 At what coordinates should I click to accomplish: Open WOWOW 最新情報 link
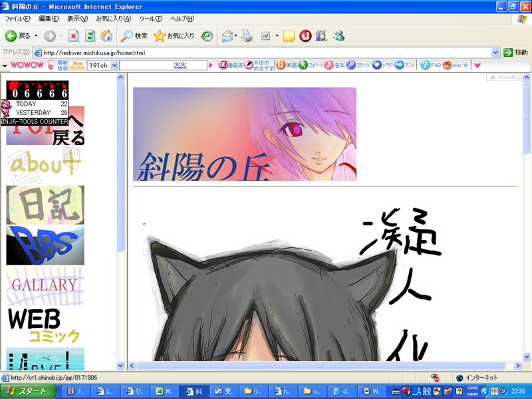click(63, 65)
